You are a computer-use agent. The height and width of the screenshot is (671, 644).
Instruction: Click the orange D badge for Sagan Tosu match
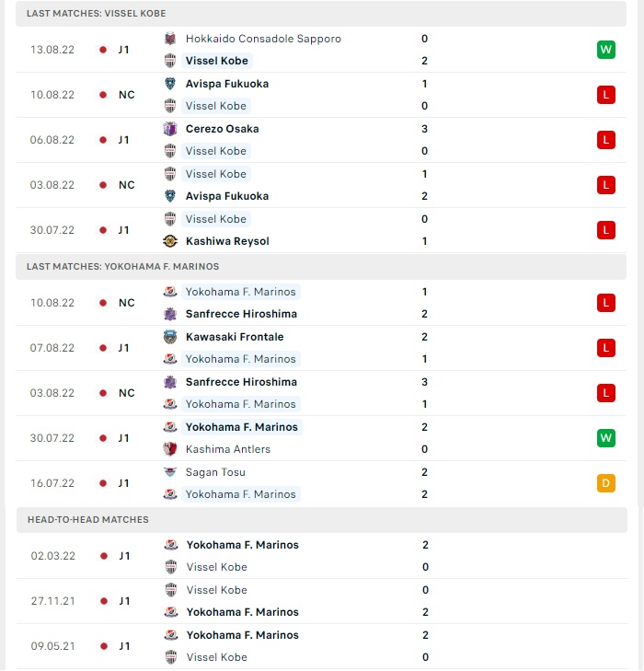pos(606,483)
